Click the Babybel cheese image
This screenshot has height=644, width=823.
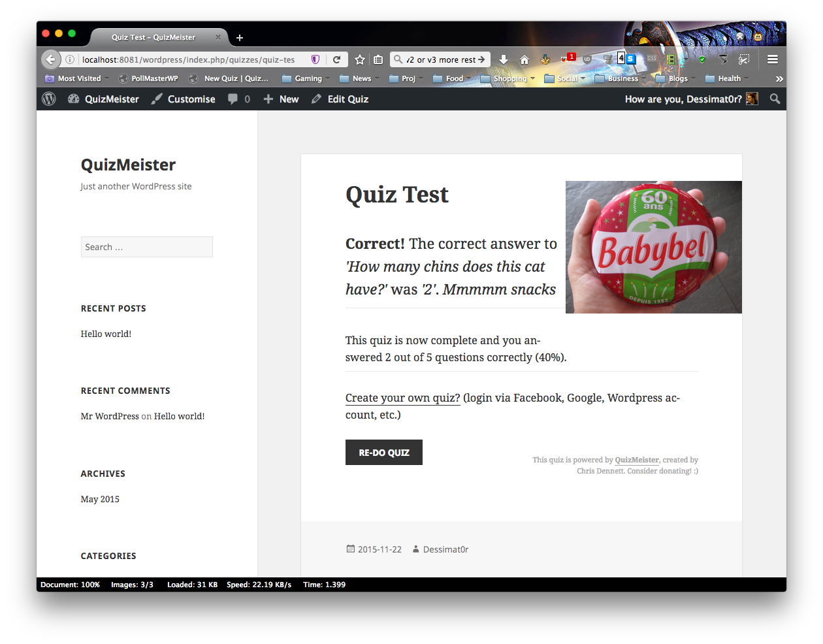point(654,247)
